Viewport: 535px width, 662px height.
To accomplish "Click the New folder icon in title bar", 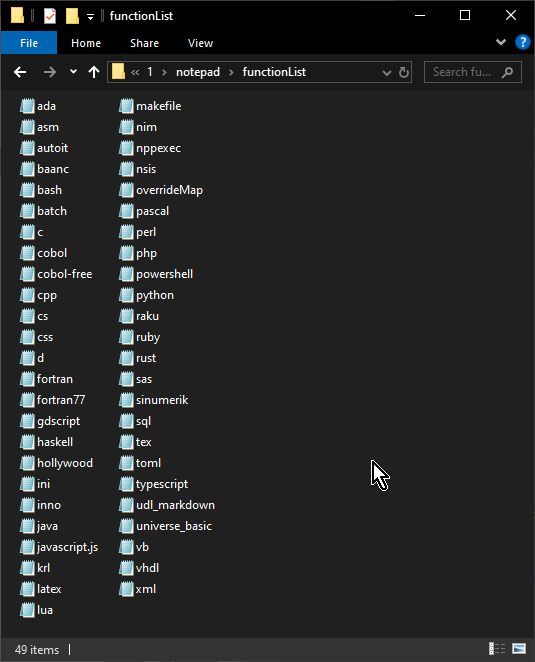I will pos(72,16).
